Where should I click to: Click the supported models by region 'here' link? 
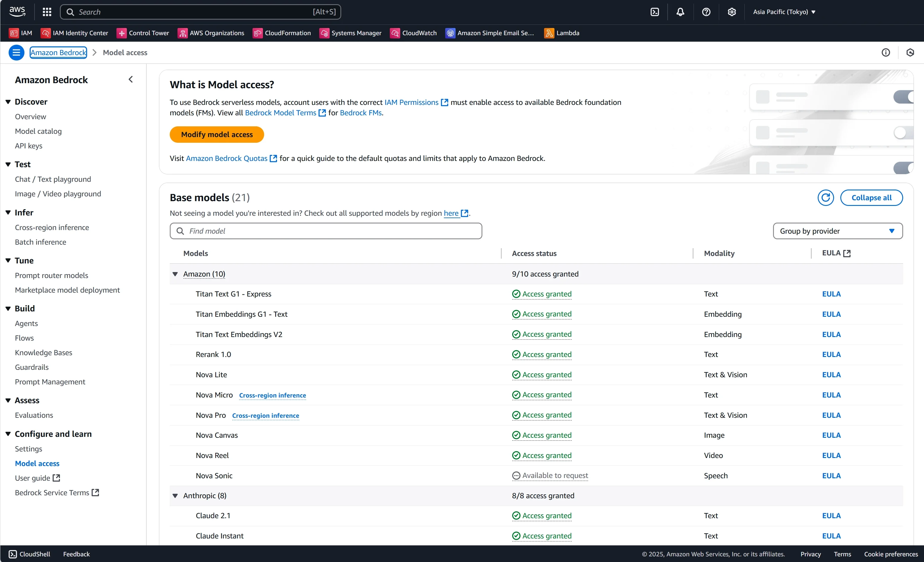click(456, 213)
